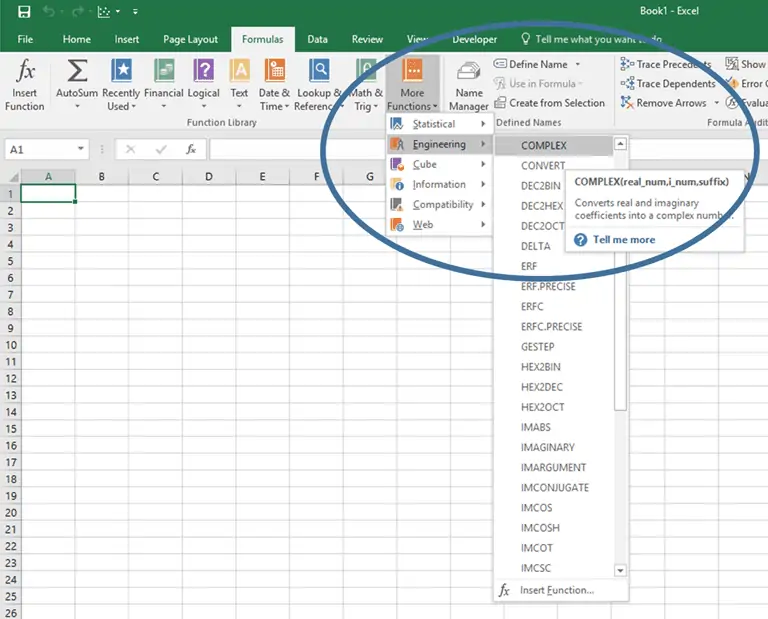The image size is (768, 619).
Task: Switch to the Data tab
Action: point(317,39)
